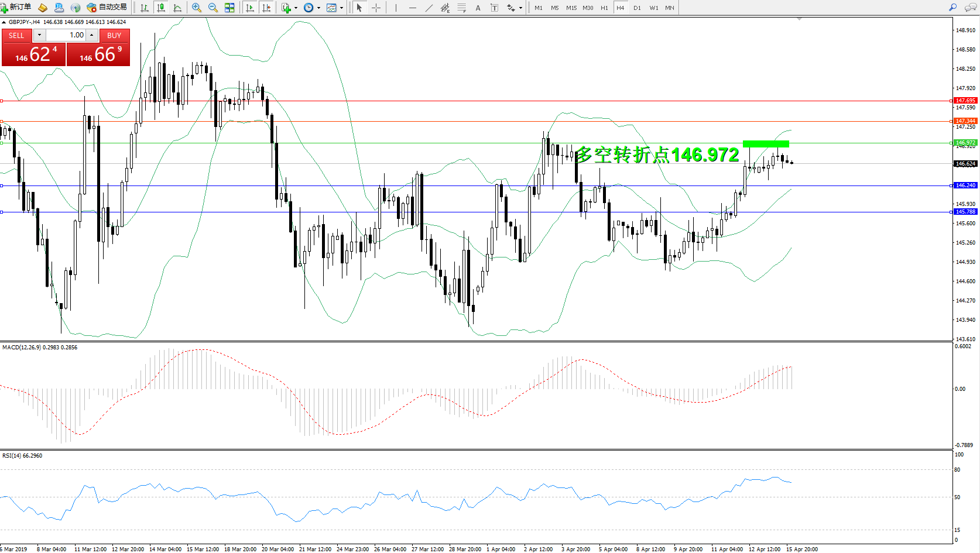The image size is (980, 553).
Task: Open the search magnifier in the top right
Action: pyautogui.click(x=952, y=8)
